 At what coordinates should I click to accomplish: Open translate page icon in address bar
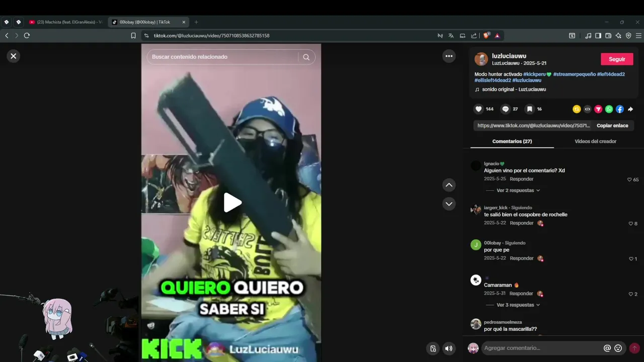click(x=451, y=36)
